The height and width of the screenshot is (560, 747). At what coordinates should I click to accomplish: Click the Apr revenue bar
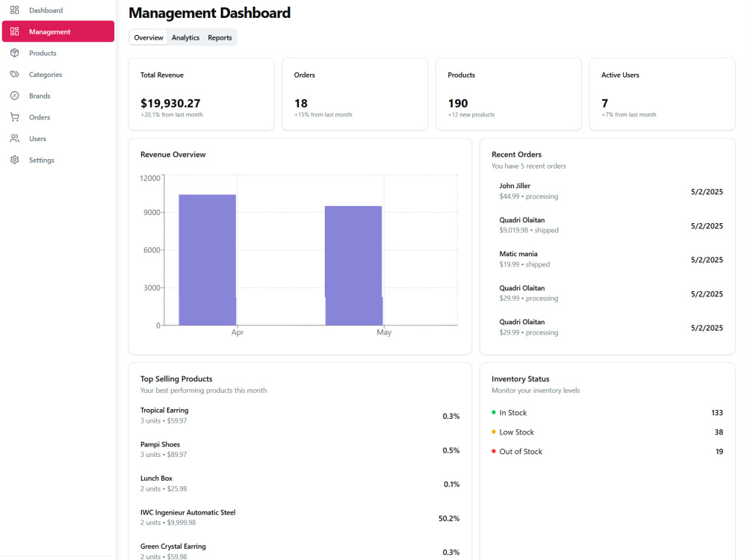click(207, 260)
